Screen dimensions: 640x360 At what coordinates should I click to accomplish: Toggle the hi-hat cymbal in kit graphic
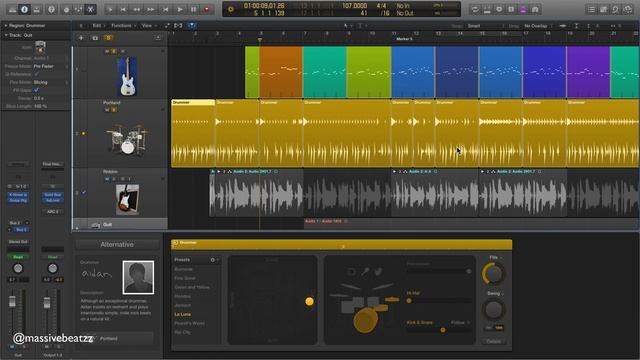point(392,300)
